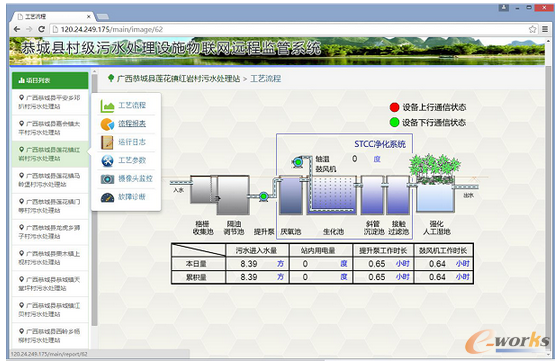Click the project list sidebar scrollbar

pyautogui.click(x=94, y=200)
